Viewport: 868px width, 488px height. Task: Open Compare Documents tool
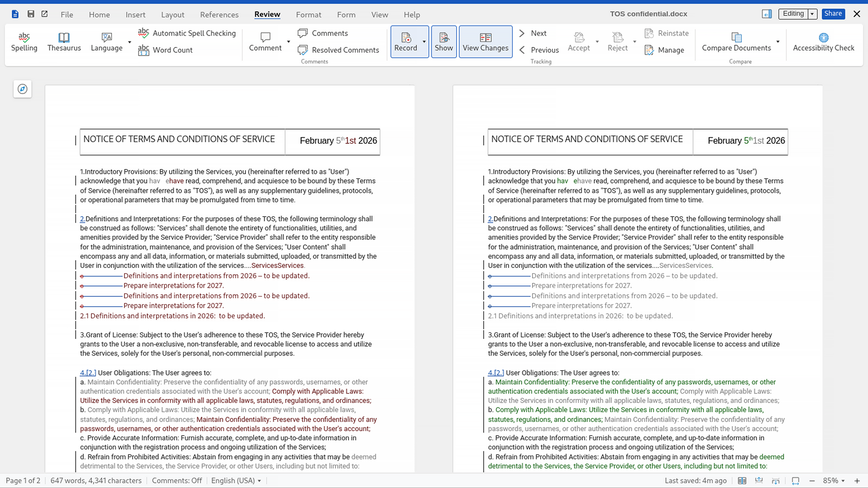pos(736,42)
